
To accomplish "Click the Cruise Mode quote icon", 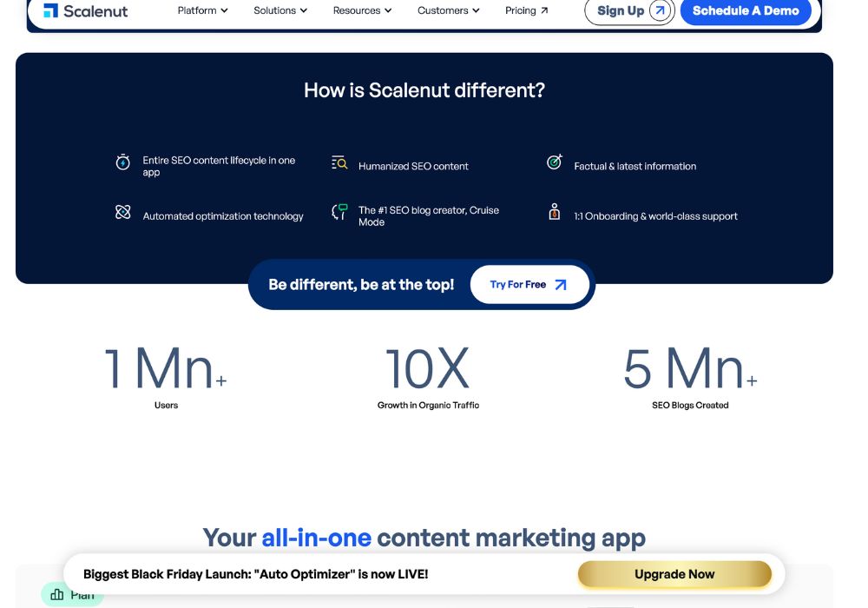I will [339, 211].
